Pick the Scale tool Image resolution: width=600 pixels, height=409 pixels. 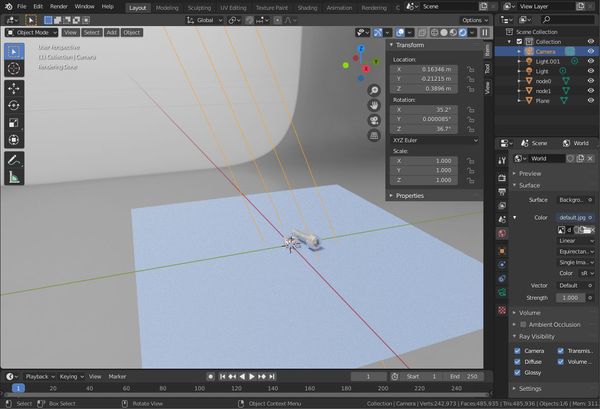pos(14,123)
